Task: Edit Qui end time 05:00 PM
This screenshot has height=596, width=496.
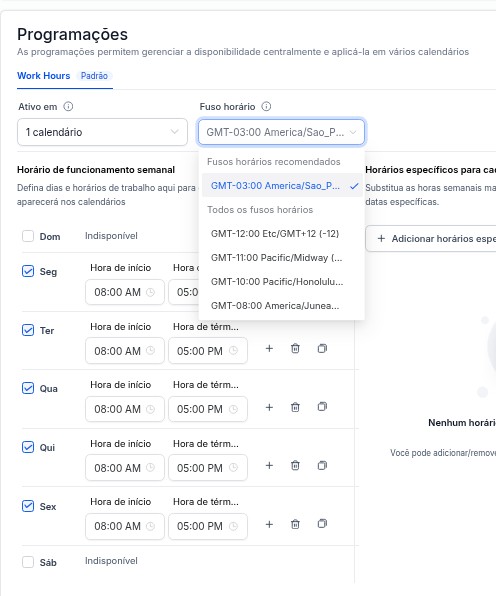Action: (x=208, y=468)
